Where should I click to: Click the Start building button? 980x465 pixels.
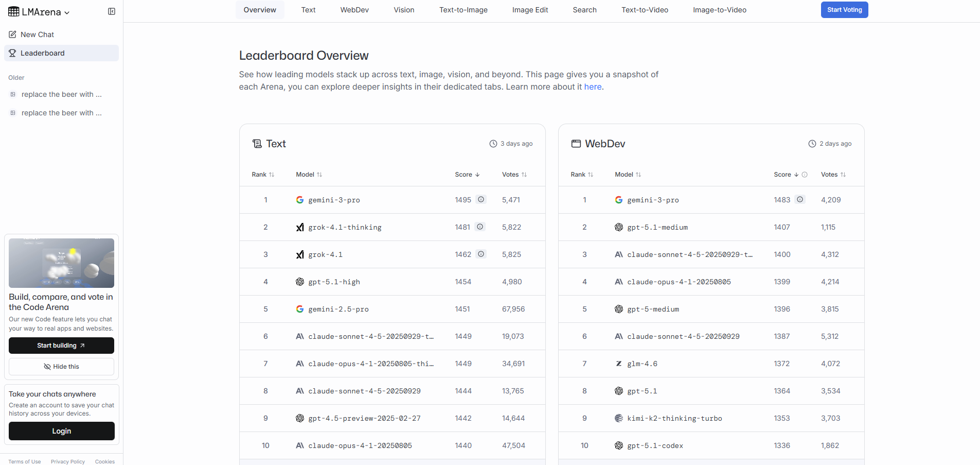(61, 346)
